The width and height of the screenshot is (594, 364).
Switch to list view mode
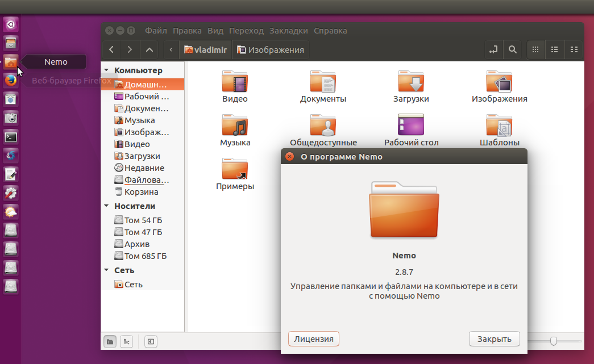(x=555, y=49)
